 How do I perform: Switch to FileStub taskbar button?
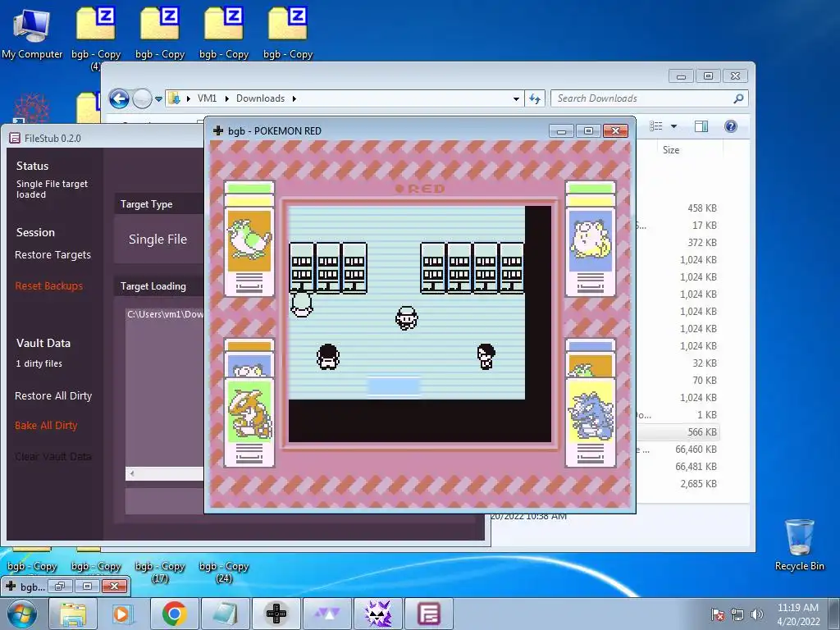[x=429, y=614]
